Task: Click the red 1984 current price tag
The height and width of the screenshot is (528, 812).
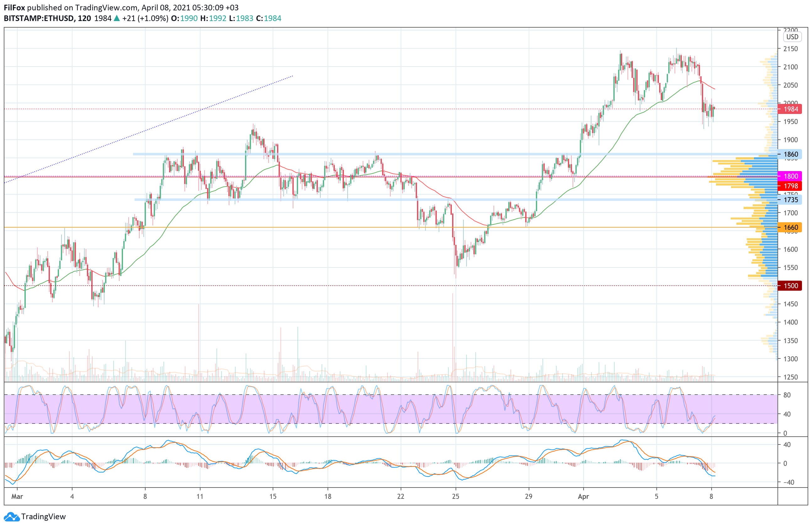Action: coord(790,109)
